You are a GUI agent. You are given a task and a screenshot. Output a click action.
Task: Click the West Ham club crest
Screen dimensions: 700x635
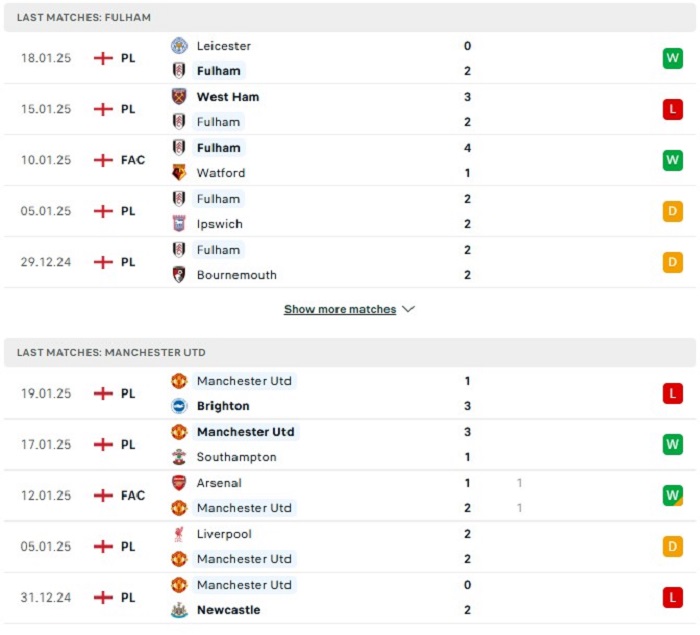179,96
